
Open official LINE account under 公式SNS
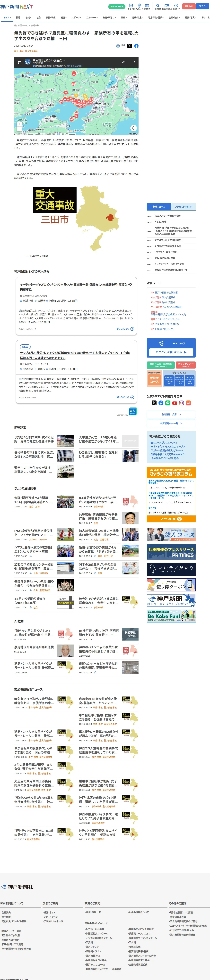pos(168,403)
